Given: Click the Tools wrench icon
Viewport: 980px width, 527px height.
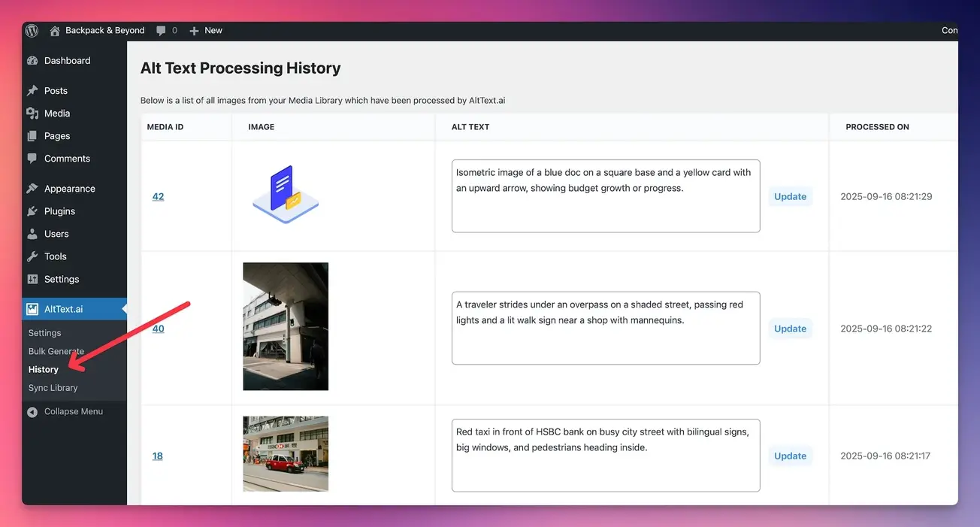Looking at the screenshot, I should (x=32, y=256).
